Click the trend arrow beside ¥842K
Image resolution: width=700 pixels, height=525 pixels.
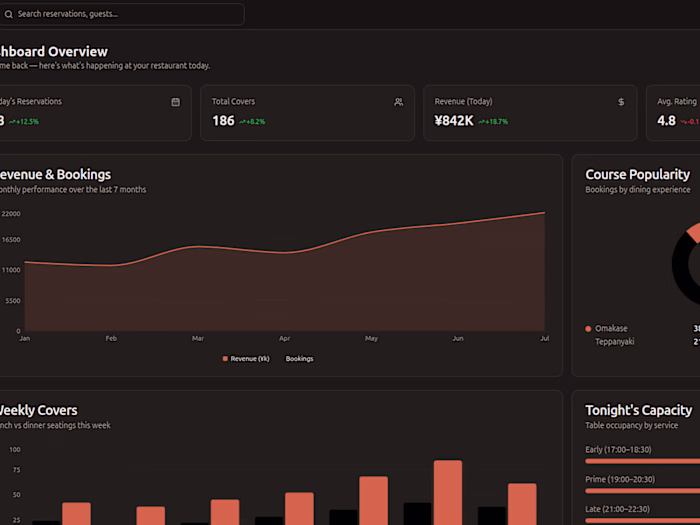click(482, 121)
